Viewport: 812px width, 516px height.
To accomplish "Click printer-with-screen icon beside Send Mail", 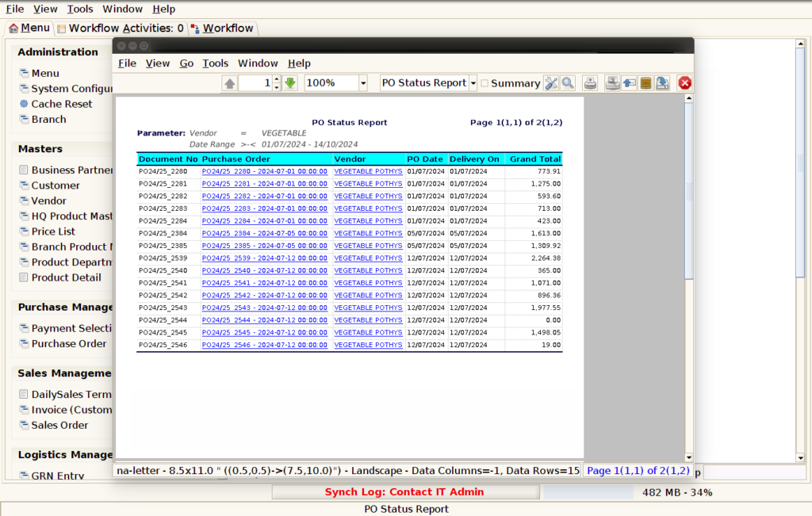I will (613, 83).
